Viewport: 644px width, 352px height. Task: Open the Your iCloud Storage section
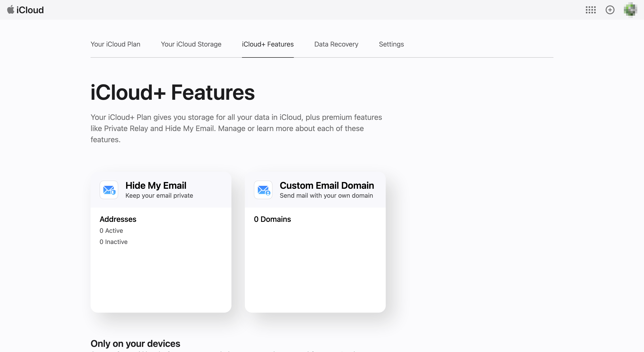click(x=191, y=44)
